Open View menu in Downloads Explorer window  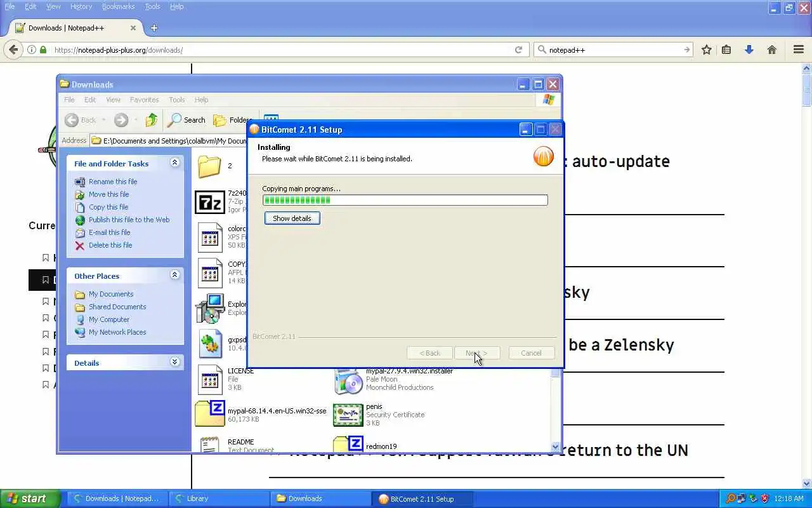pos(113,100)
